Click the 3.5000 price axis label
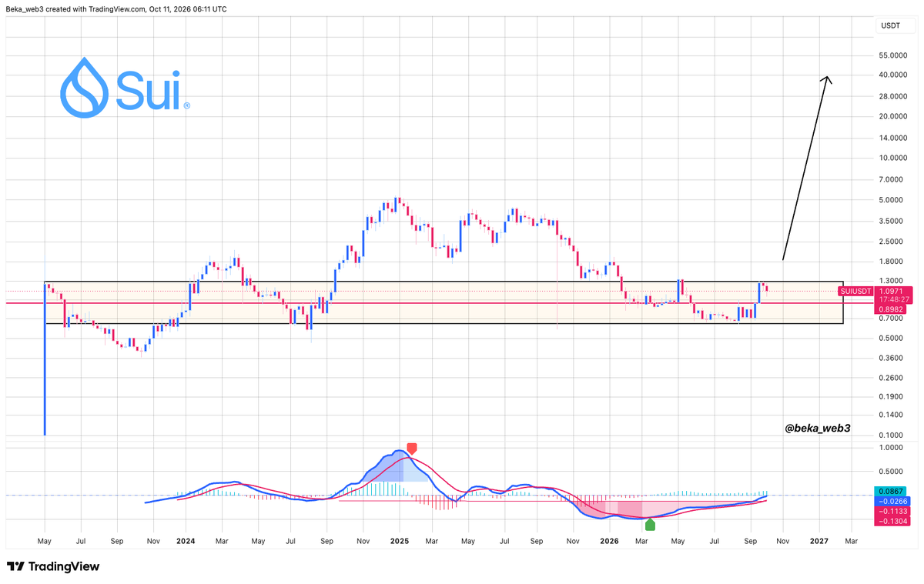The width and height of the screenshot is (924, 584). click(891, 221)
